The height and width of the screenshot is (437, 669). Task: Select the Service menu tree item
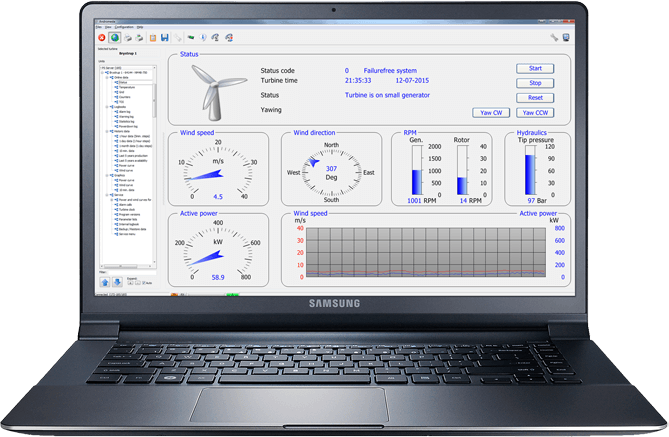127,234
